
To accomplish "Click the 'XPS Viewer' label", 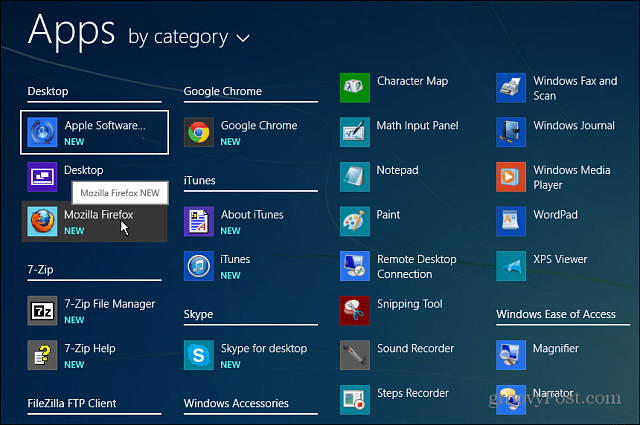I will 560,259.
